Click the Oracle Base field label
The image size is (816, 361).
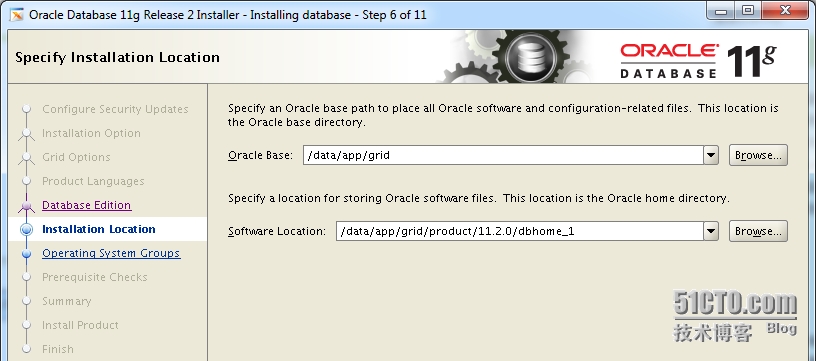[260, 155]
